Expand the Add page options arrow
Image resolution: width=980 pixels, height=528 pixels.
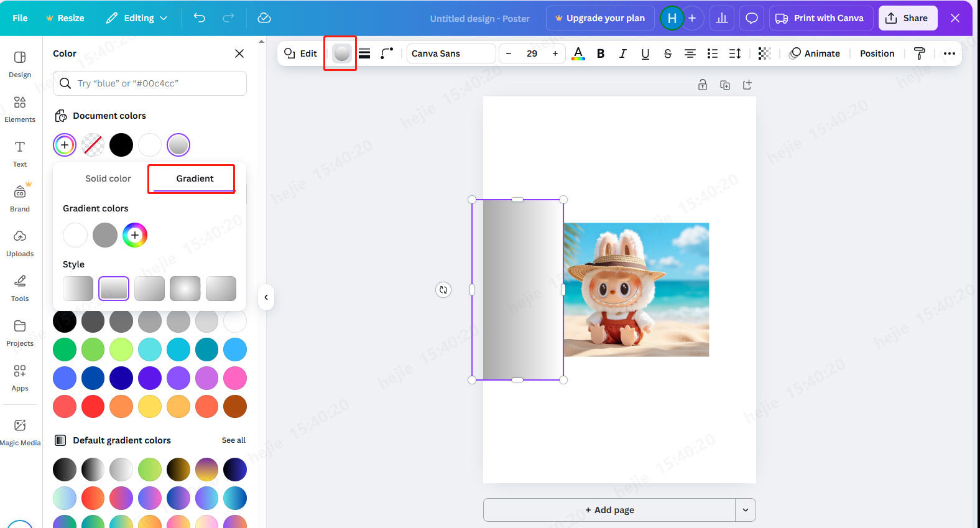pyautogui.click(x=745, y=510)
